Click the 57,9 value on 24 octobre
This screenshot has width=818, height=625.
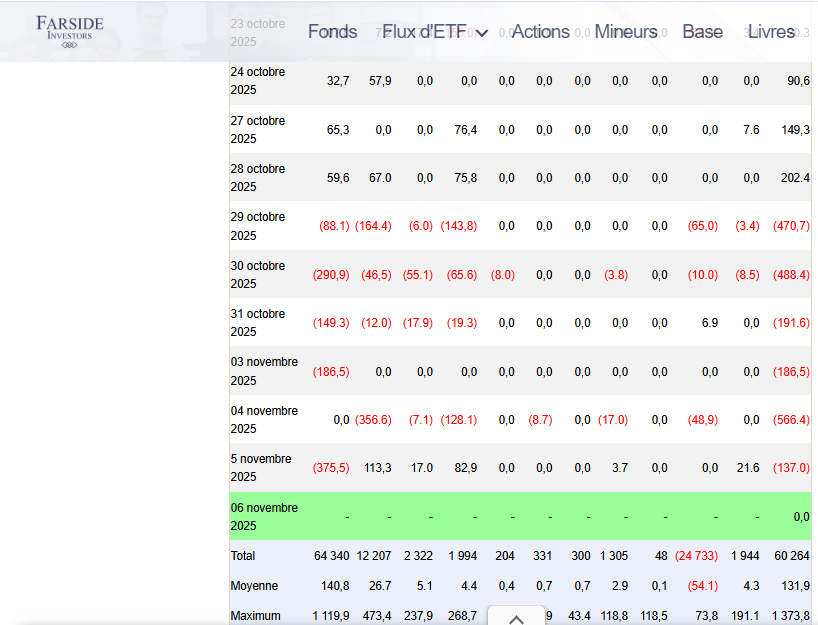pos(380,81)
